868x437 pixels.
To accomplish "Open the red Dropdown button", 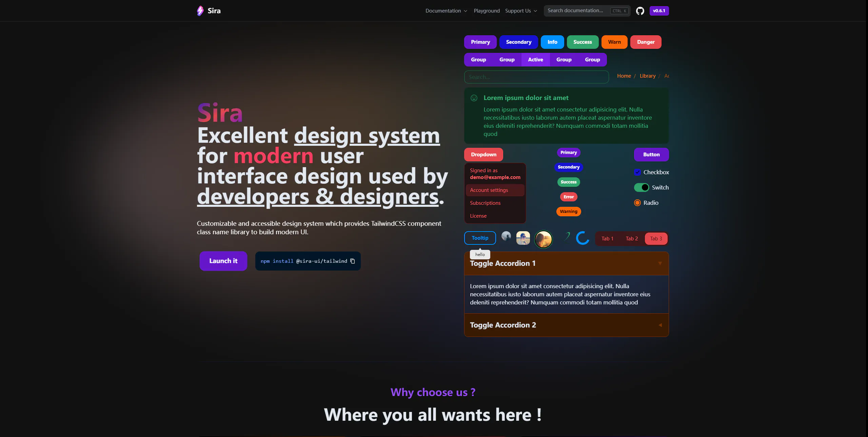I will tap(484, 155).
